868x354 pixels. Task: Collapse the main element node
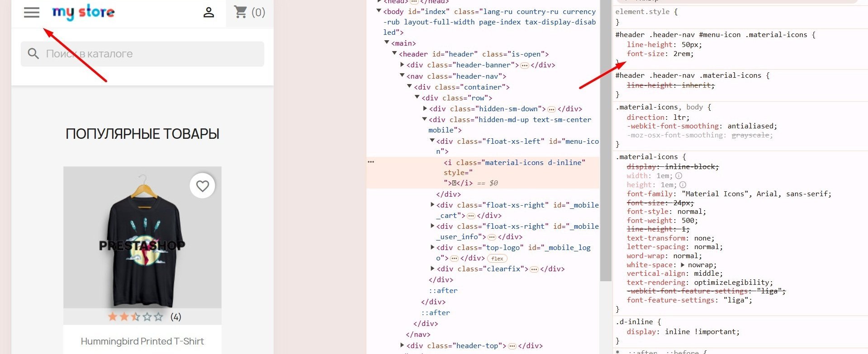click(387, 42)
